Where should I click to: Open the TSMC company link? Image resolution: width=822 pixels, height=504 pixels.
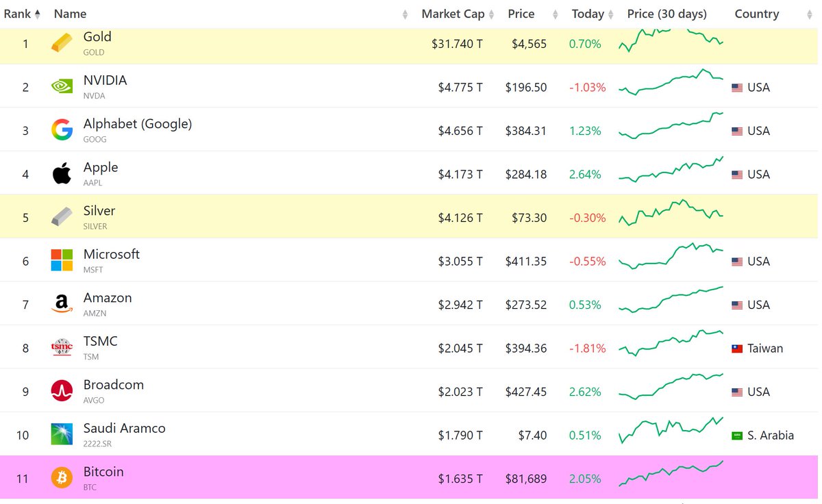point(101,341)
